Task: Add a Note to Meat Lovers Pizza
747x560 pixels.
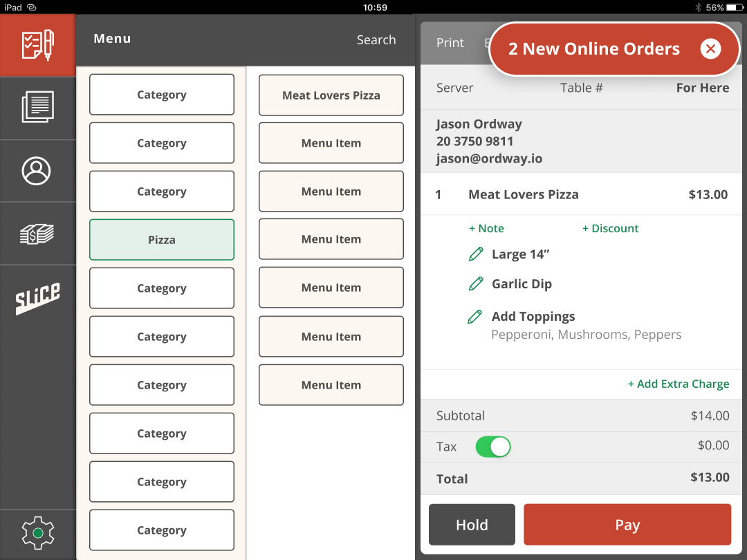Action: pyautogui.click(x=484, y=228)
